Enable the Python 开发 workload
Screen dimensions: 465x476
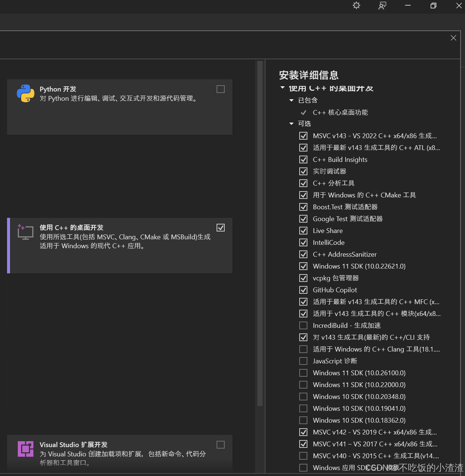click(x=220, y=89)
